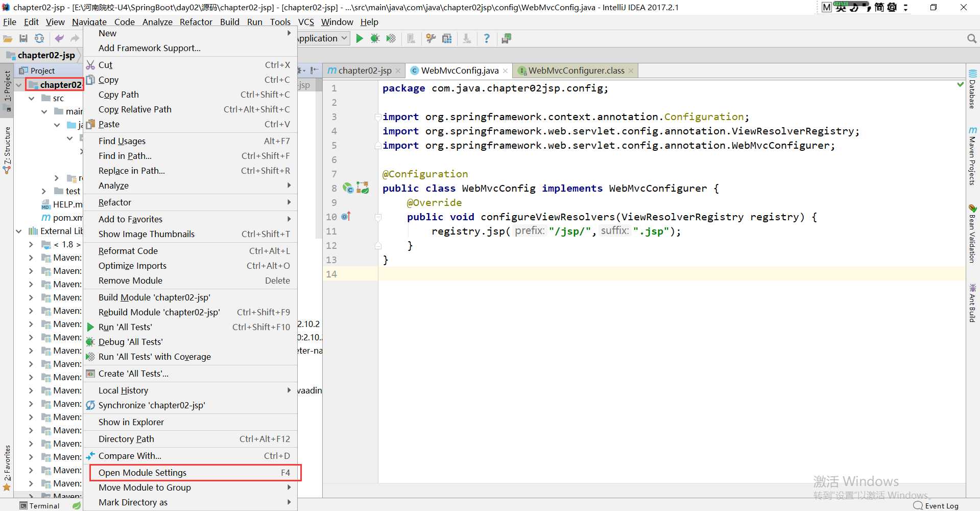Open the Build menu in menu bar
The image size is (980, 511).
(x=230, y=22)
